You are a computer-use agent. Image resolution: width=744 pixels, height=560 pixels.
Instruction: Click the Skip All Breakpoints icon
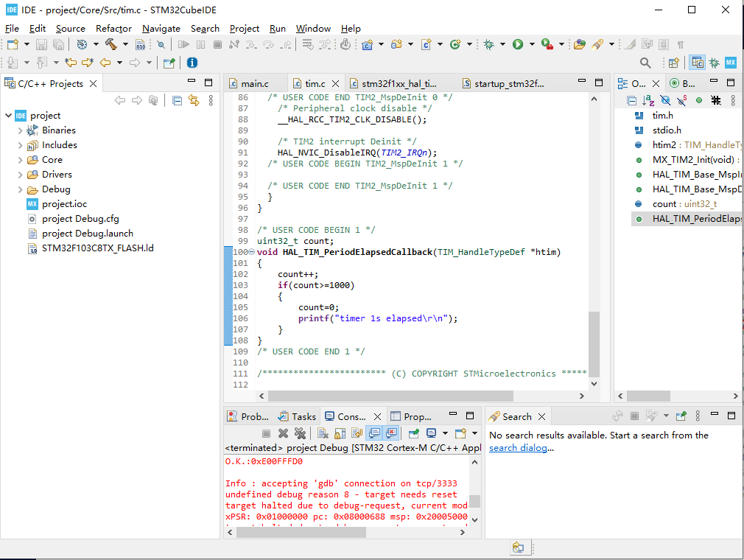coord(161,45)
